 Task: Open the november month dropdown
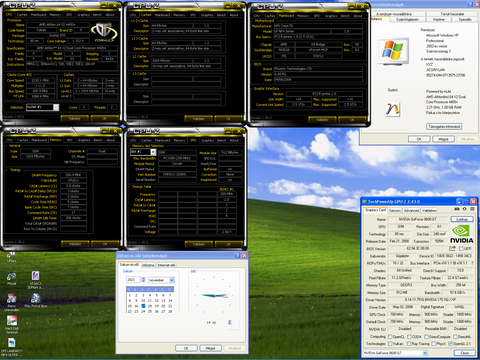[172, 280]
